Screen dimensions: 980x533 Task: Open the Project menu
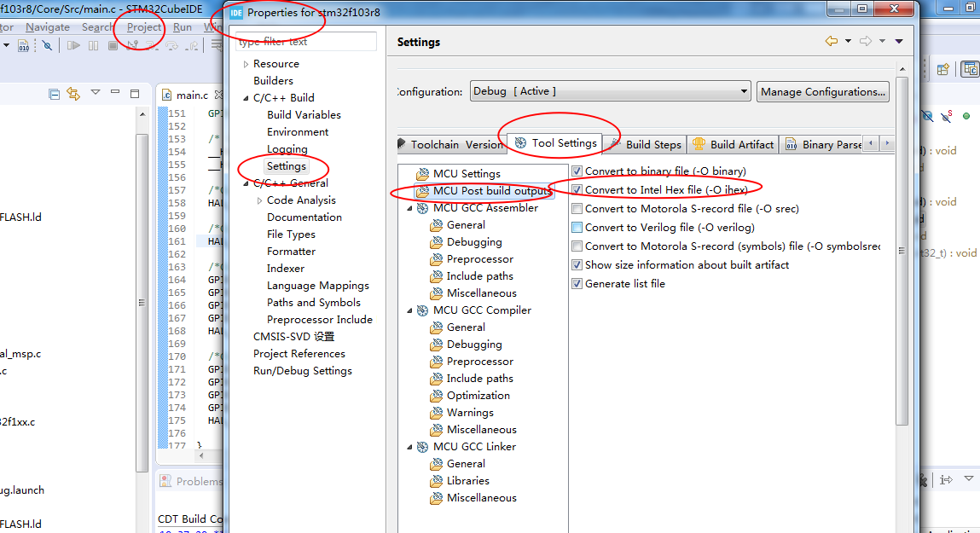coord(144,27)
